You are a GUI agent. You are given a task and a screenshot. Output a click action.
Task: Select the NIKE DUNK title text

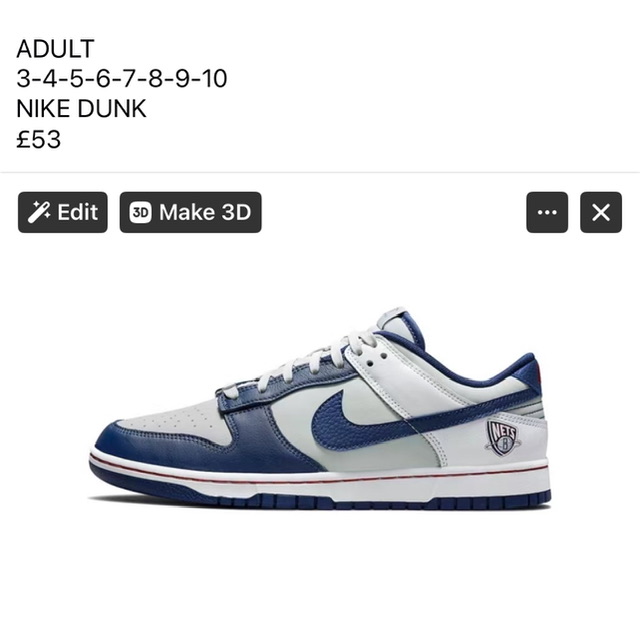pyautogui.click(x=81, y=109)
